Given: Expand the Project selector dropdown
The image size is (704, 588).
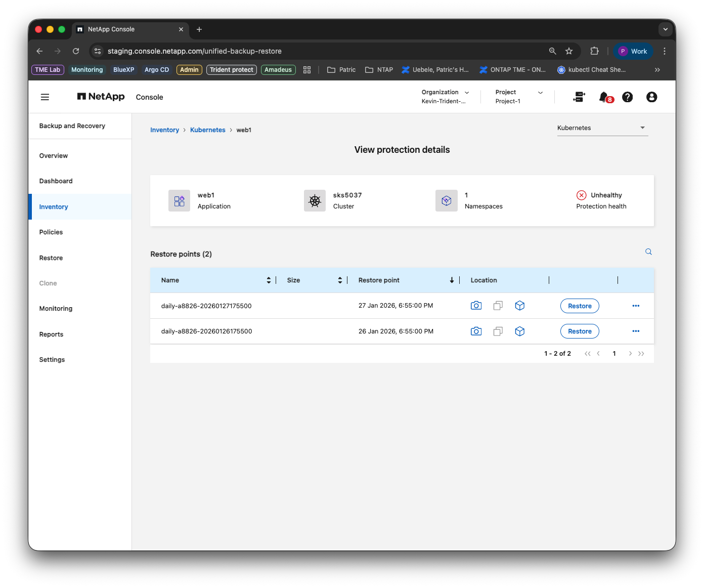Looking at the screenshot, I should [x=519, y=97].
